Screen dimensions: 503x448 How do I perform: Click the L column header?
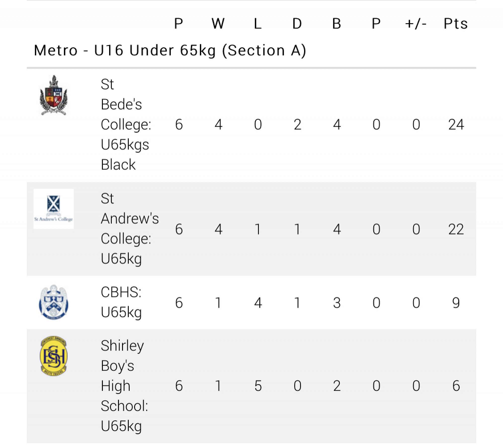pos(258,24)
